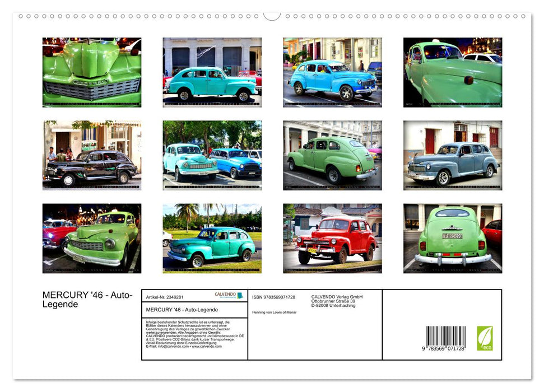Click the boxed title MERCURY '46 - Auto-Legende
Viewport: 544px width, 392px height.
182,310
